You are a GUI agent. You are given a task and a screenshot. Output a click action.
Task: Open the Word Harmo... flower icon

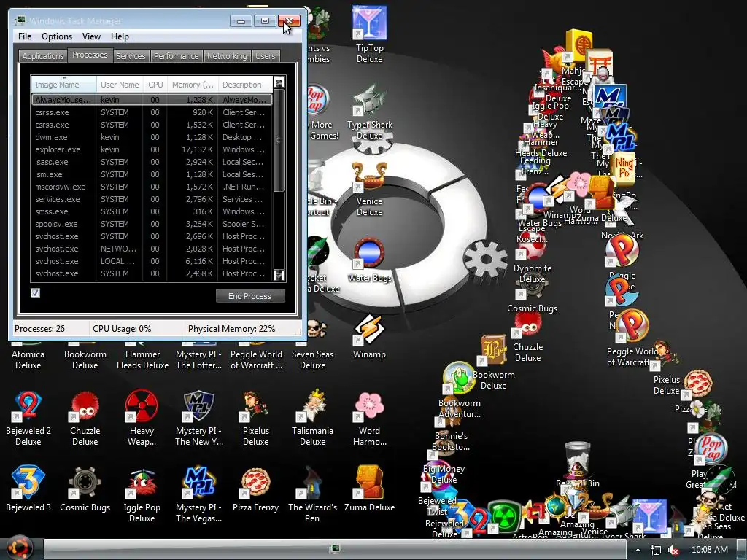click(x=369, y=419)
